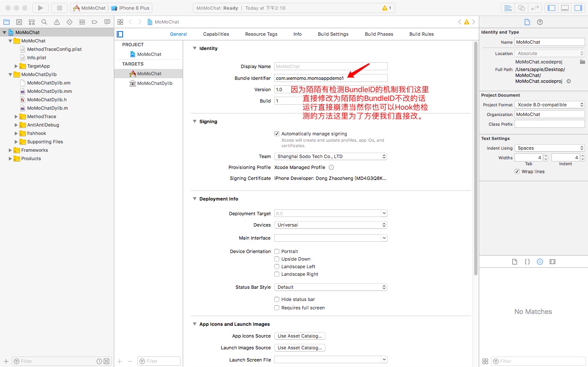Collapse the Deployment Info section
Image resolution: width=588 pixels, height=367 pixels.
point(194,199)
